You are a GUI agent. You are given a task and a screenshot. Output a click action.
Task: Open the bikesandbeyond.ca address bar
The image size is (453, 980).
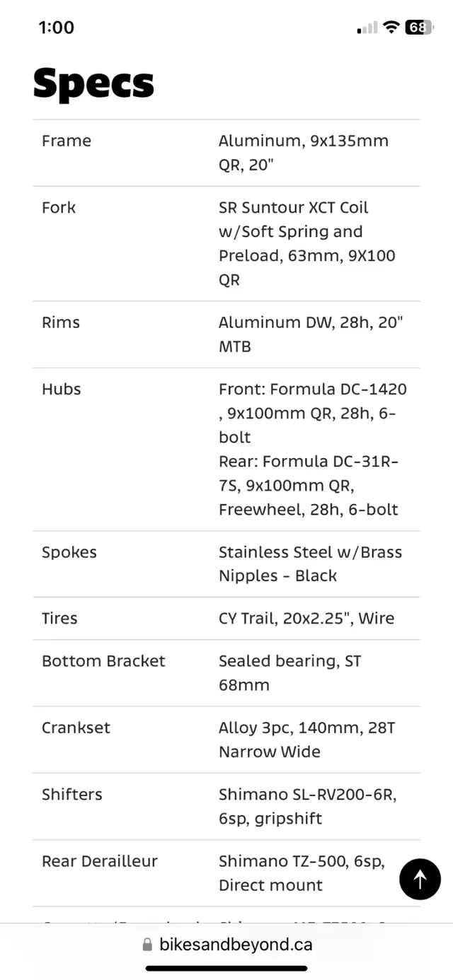click(x=226, y=945)
